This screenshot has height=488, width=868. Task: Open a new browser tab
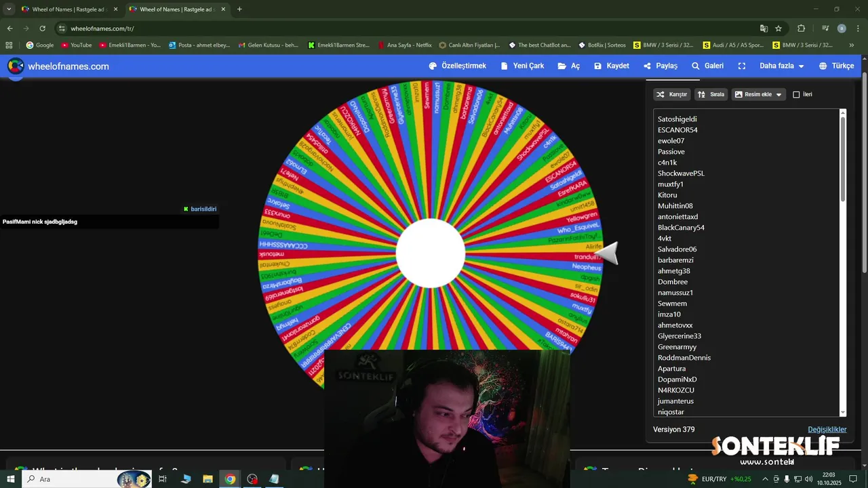[x=239, y=9]
